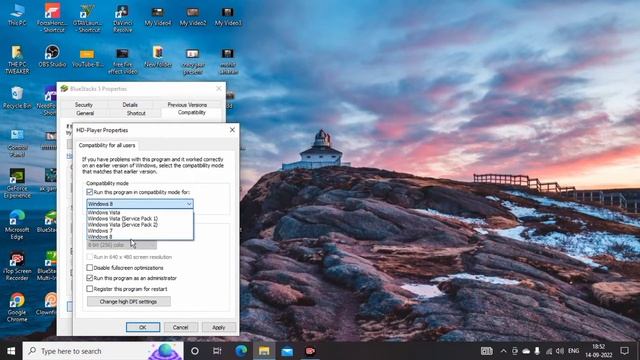The image size is (640, 360).
Task: Click the Cancel button
Action: (x=180, y=327)
